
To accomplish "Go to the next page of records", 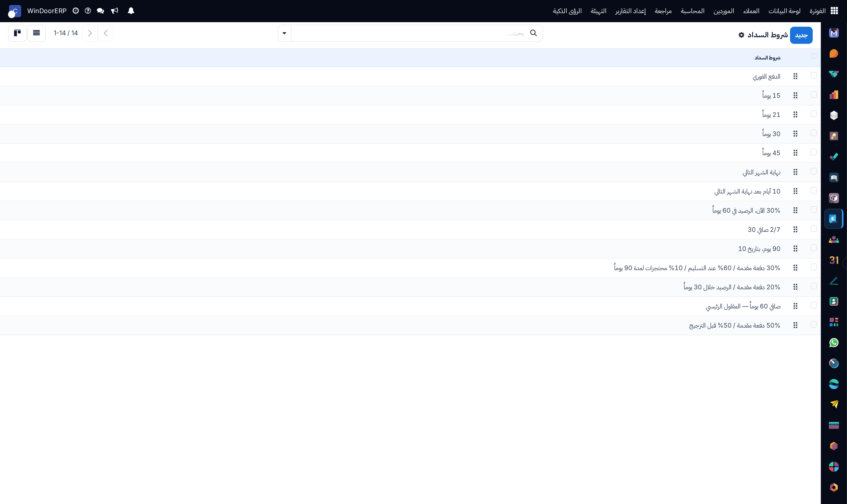I will [x=90, y=33].
